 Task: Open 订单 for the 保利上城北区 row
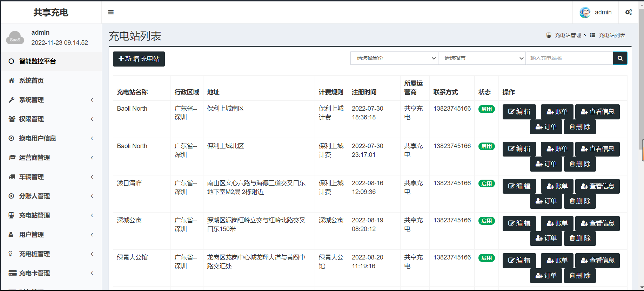(546, 164)
